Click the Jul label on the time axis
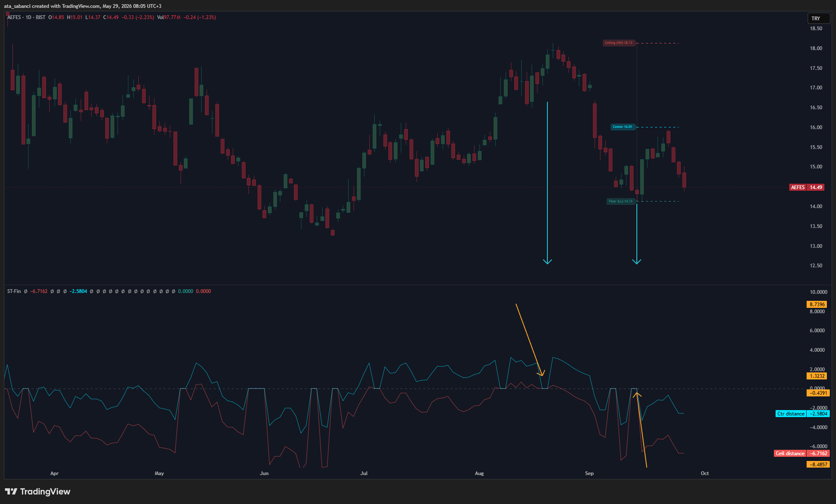The height and width of the screenshot is (504, 836). 364,473
